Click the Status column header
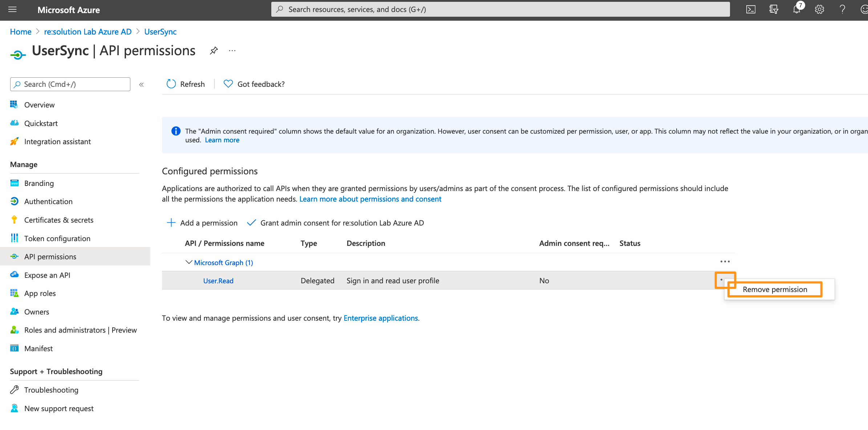The width and height of the screenshot is (868, 430). pos(630,243)
